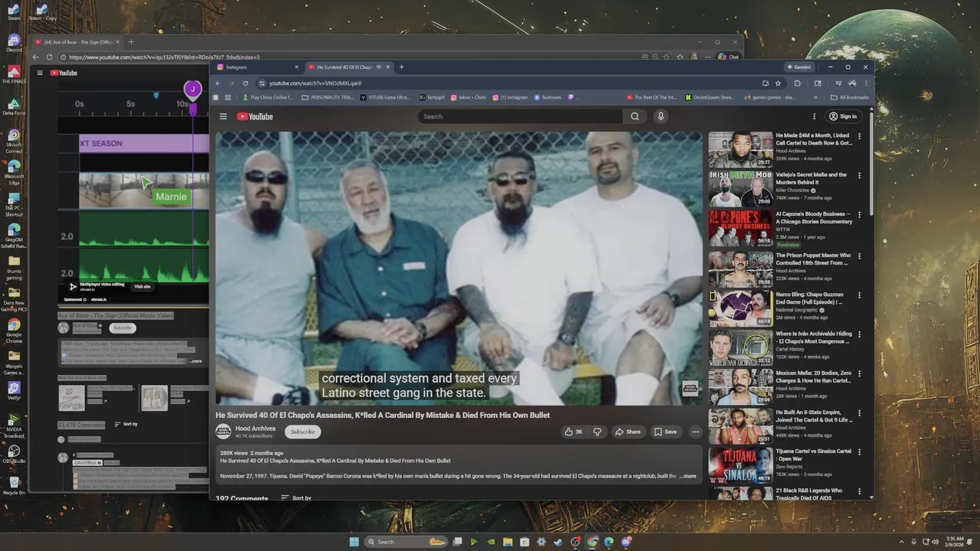This screenshot has width=980, height=551.
Task: Open Discord from the desktop shortcut
Action: tap(14, 43)
